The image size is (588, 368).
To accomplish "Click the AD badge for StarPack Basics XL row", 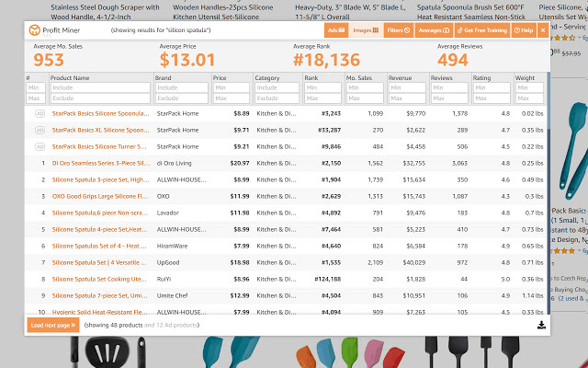I will click(x=40, y=130).
